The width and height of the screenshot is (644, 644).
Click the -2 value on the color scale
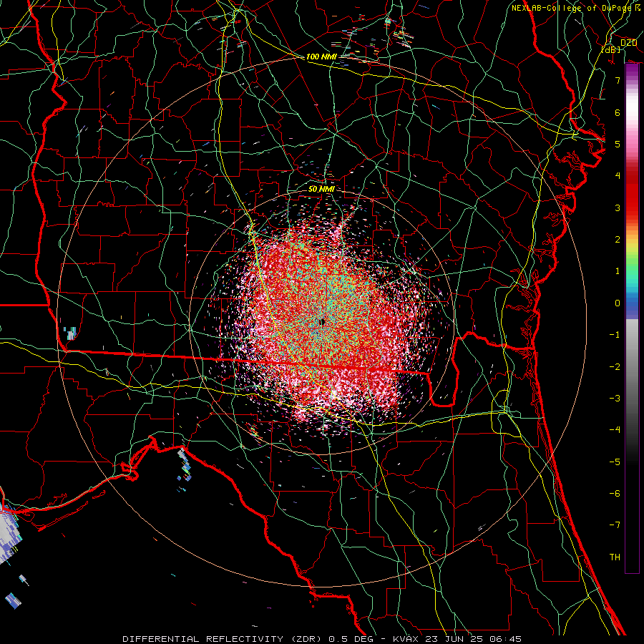[x=615, y=367]
